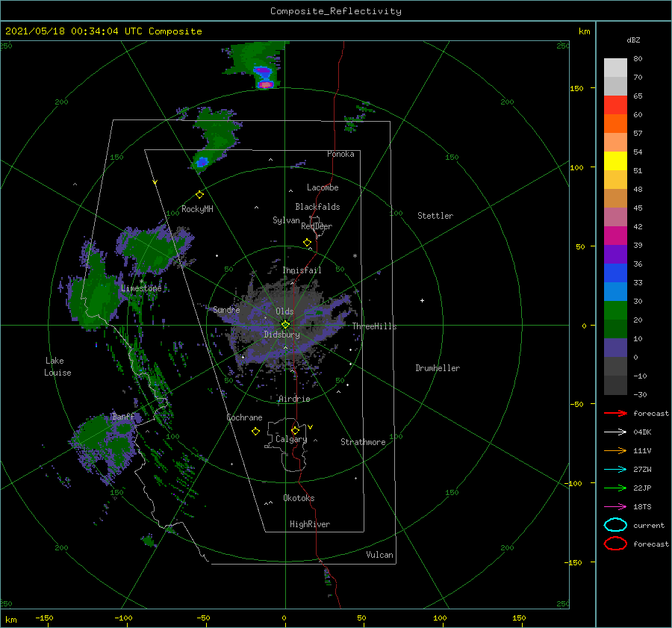This screenshot has height=628, width=672.
Task: Click the Lacombe city label
Action: click(323, 187)
